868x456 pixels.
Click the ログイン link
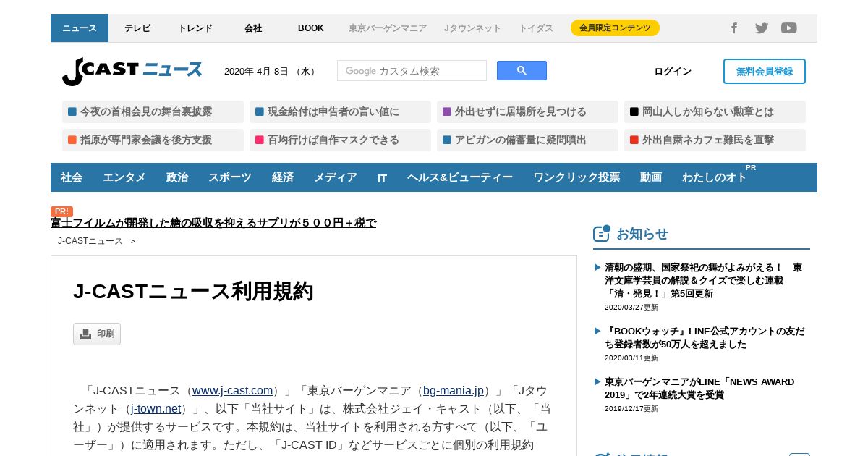click(x=673, y=71)
